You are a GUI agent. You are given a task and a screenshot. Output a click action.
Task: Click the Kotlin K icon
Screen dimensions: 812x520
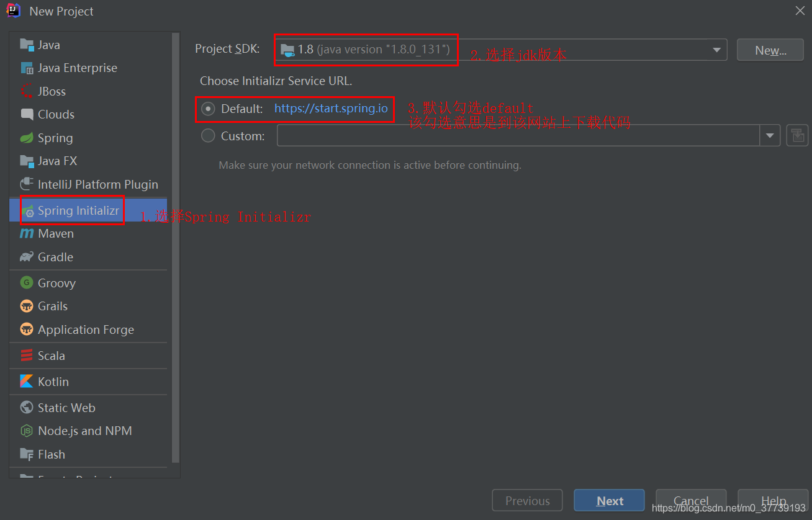coord(27,382)
